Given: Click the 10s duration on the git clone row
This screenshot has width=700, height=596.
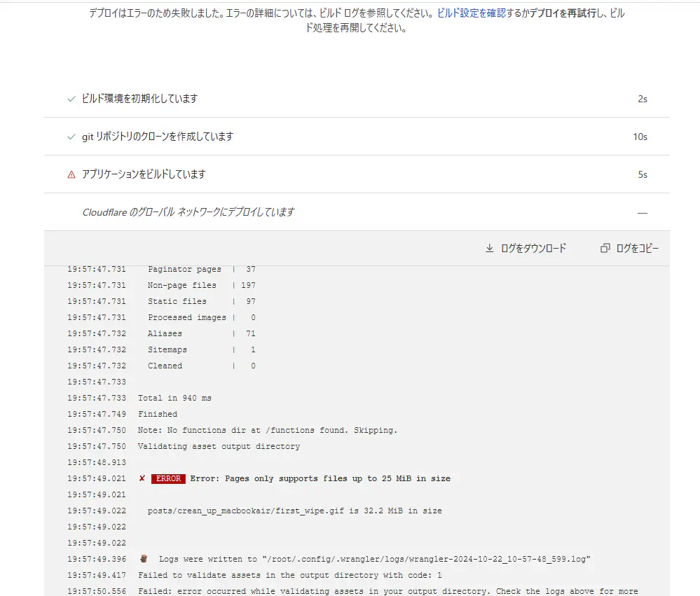Looking at the screenshot, I should pyautogui.click(x=640, y=137).
